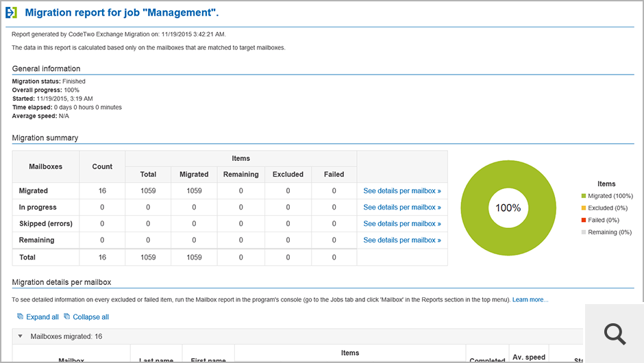Click the report generated timestamp line
644x363 pixels.
coord(119,34)
